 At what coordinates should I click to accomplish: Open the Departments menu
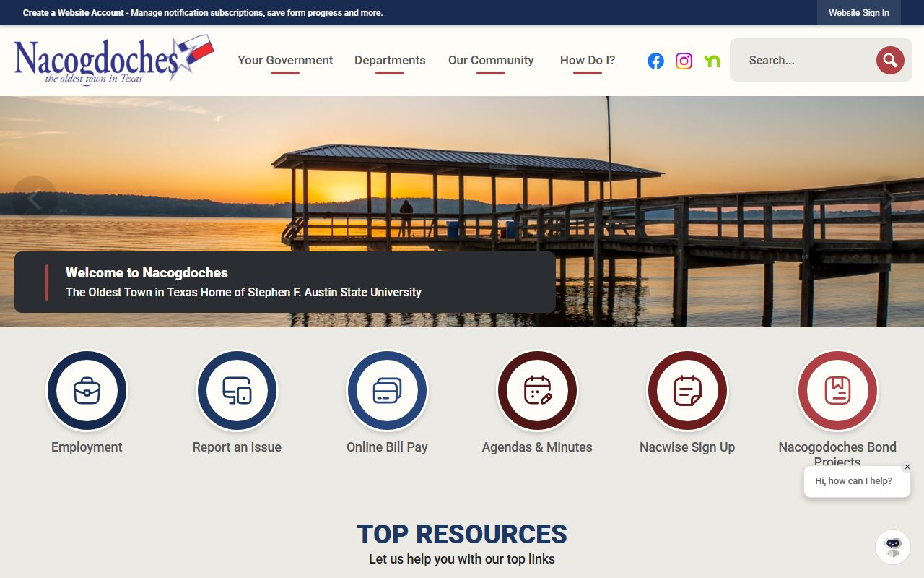(x=390, y=61)
